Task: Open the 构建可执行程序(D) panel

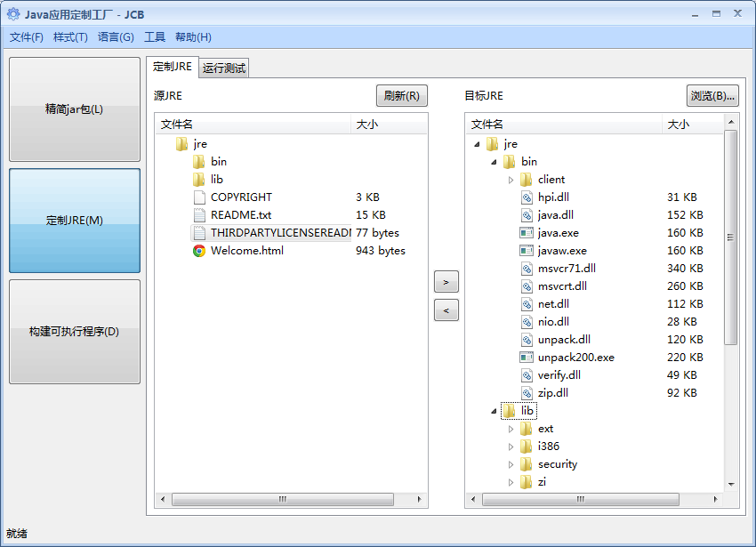Action: 75,332
